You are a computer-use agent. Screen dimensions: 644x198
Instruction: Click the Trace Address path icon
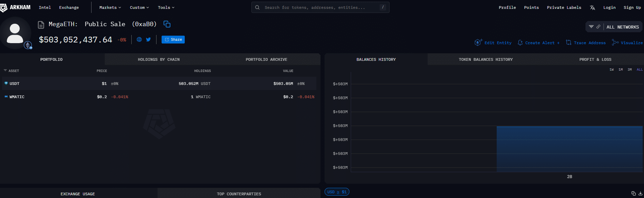pos(568,42)
